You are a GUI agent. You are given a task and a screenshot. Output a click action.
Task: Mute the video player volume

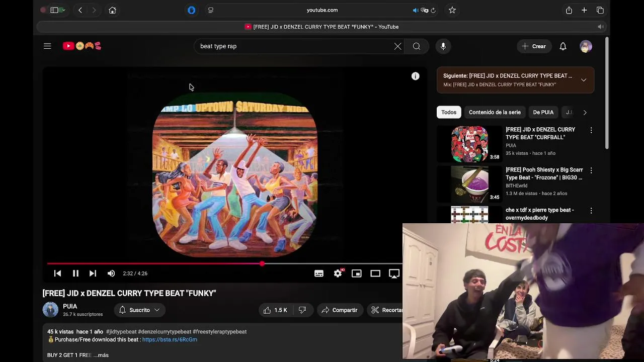pos(111,274)
